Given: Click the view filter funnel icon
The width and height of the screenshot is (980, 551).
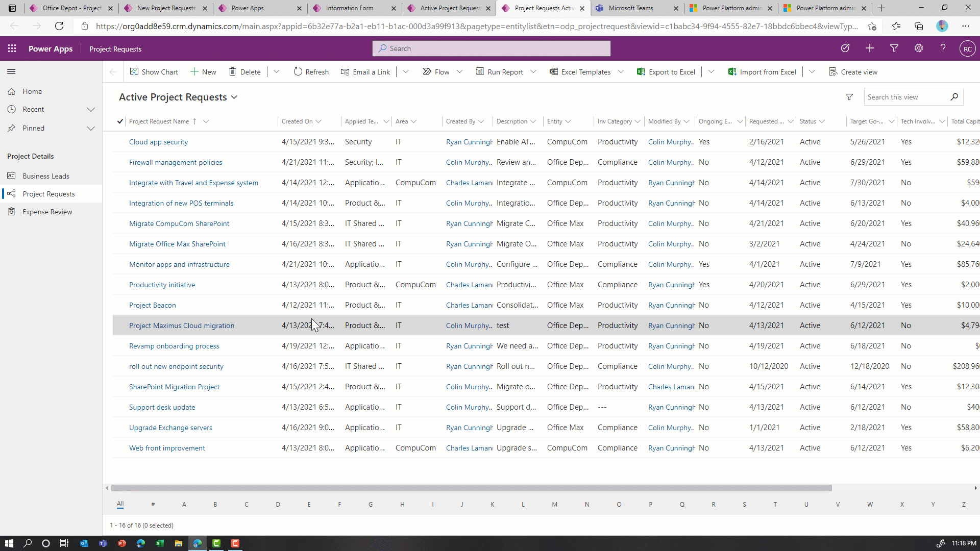Looking at the screenshot, I should (x=849, y=97).
